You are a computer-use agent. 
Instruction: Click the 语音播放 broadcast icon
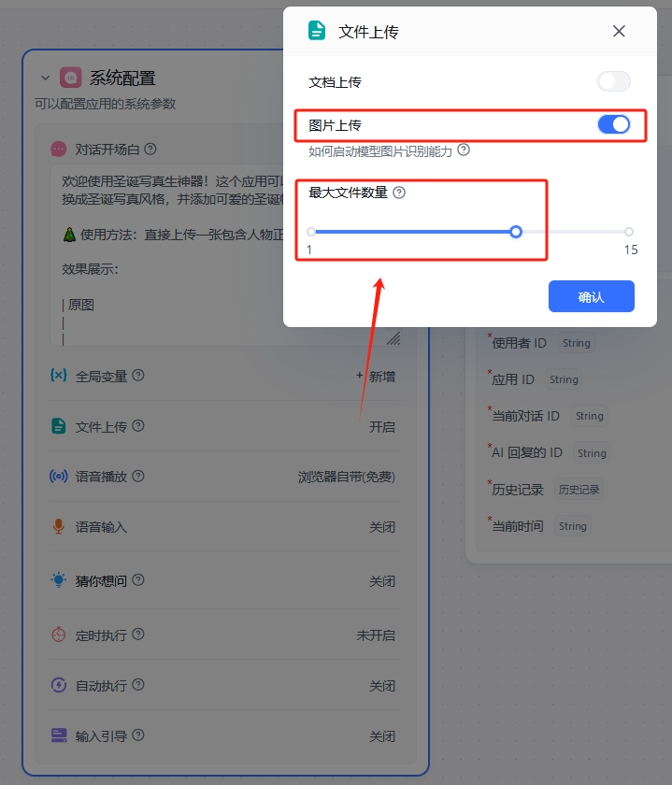(59, 476)
